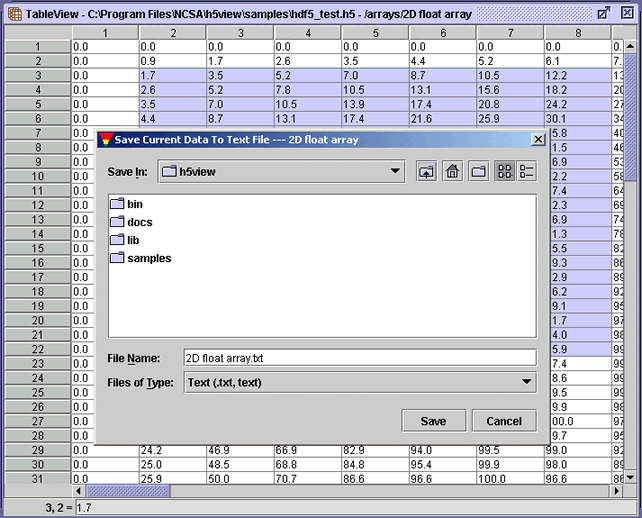Detach the TableView internal frame icon
This screenshot has height=518, width=642.
pyautogui.click(x=604, y=13)
